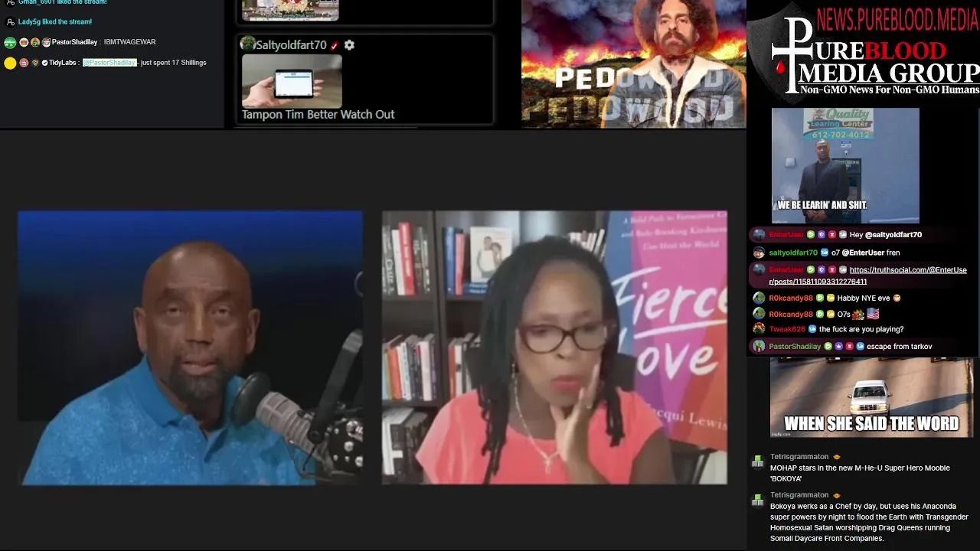The image size is (980, 551).
Task: Click the PEDOWOOD banner image
Action: pos(634,64)
